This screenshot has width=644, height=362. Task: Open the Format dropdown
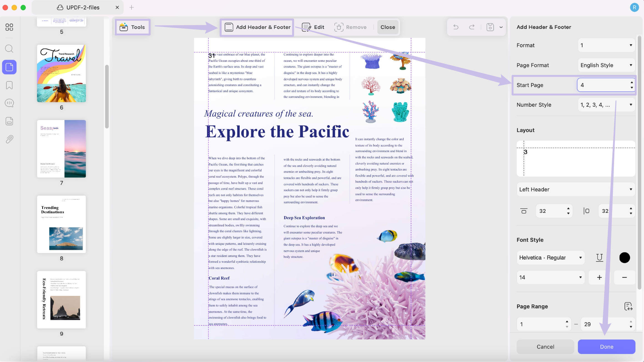pyautogui.click(x=606, y=45)
